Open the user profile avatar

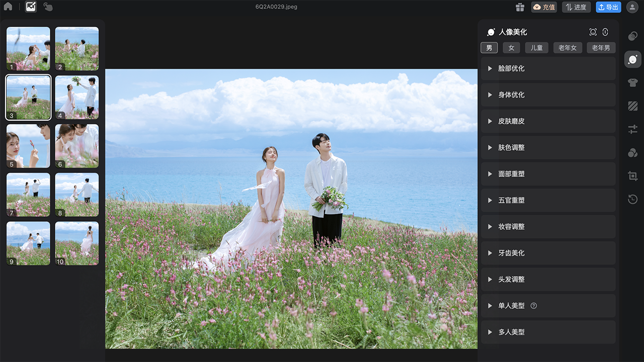click(x=632, y=7)
